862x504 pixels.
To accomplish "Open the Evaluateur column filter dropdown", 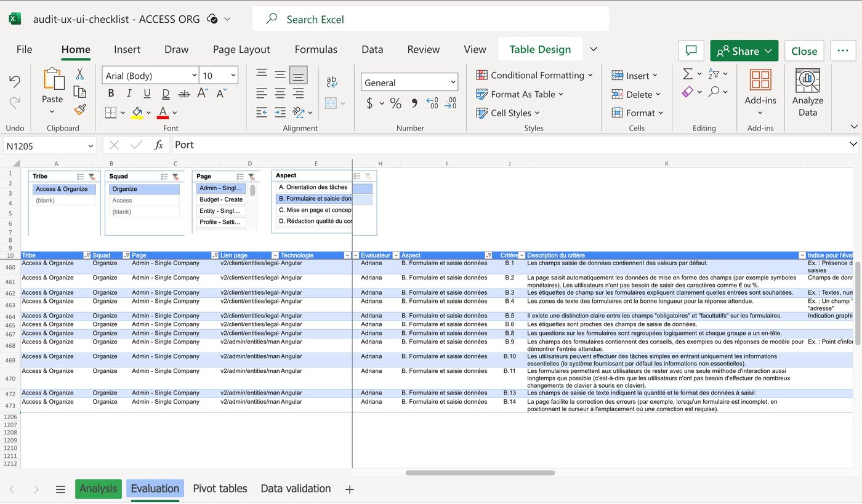I will [x=395, y=255].
